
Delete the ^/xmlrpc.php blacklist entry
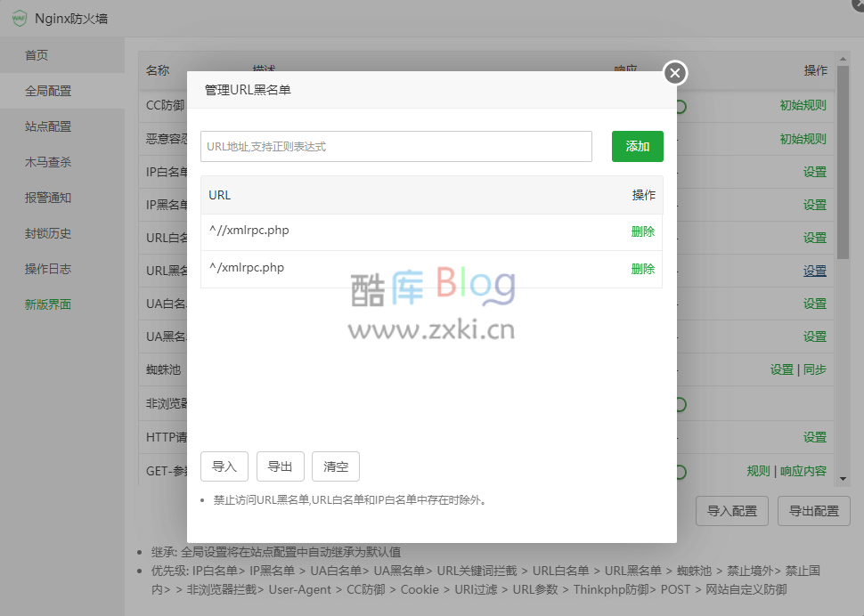pyautogui.click(x=643, y=269)
